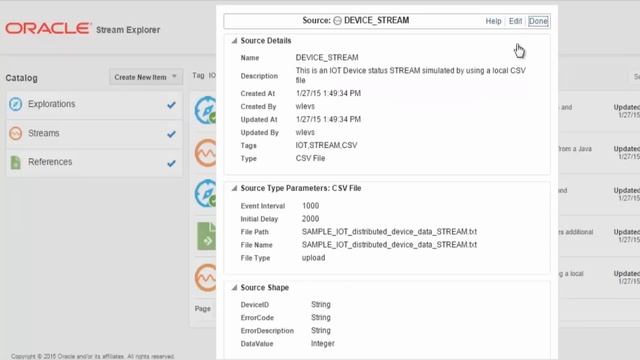This screenshot has height=360, width=640.
Task: Select the Streams catalog filter row
Action: coord(94,134)
